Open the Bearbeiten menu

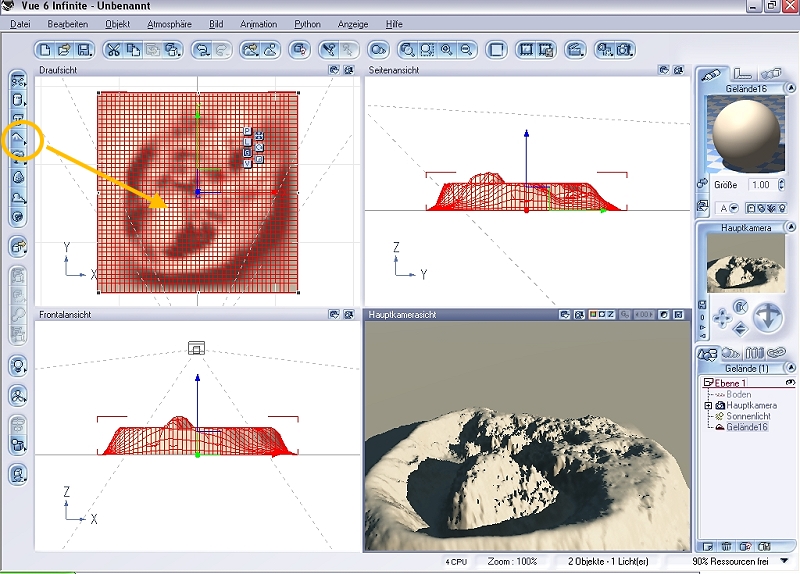click(x=67, y=24)
